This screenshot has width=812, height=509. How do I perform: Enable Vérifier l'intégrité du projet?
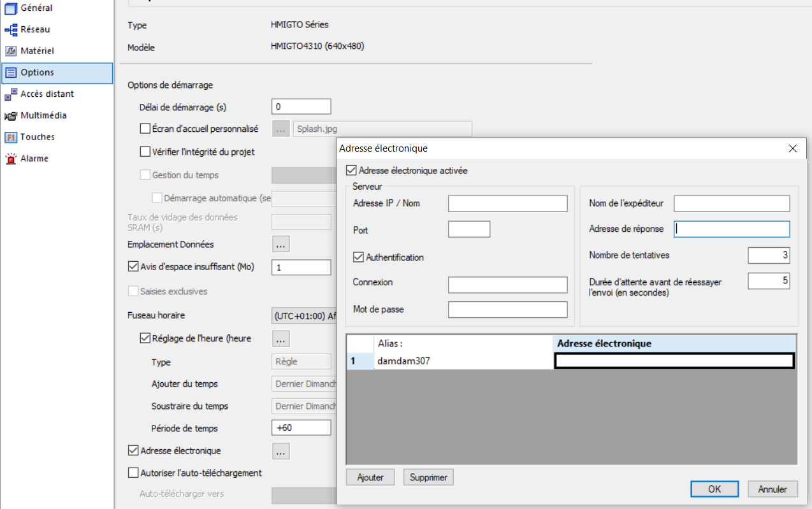(x=145, y=152)
